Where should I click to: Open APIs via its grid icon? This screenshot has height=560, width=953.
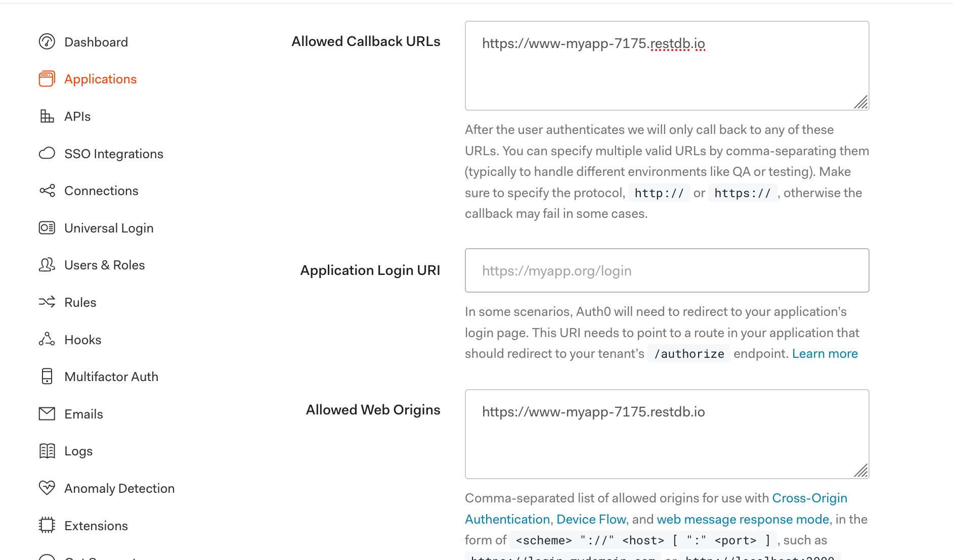pyautogui.click(x=47, y=116)
